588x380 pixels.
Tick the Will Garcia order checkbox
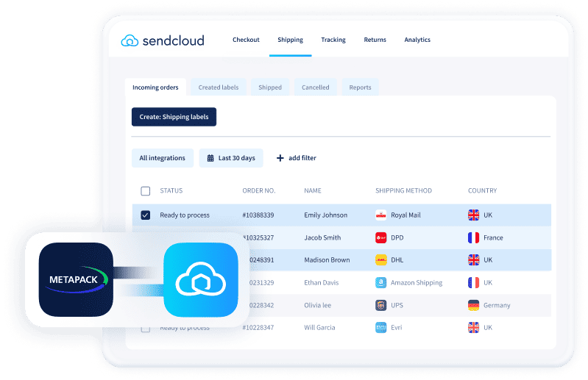(146, 329)
